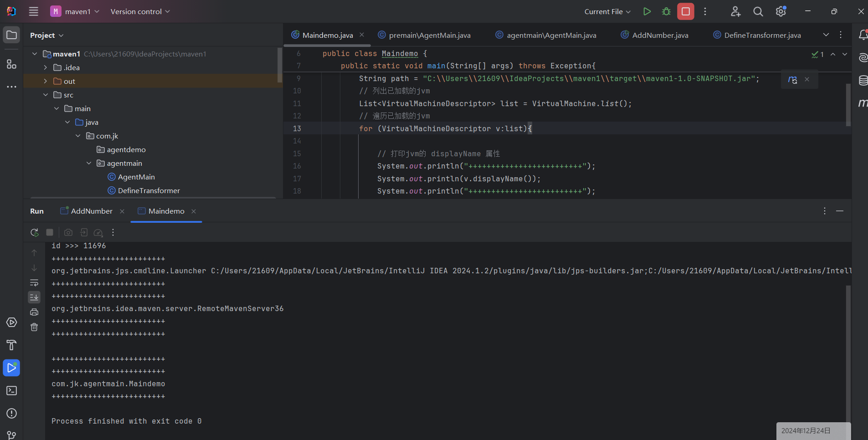Switch to DefineTransformer.java editor tab
This screenshot has height=440, width=868.
757,35
